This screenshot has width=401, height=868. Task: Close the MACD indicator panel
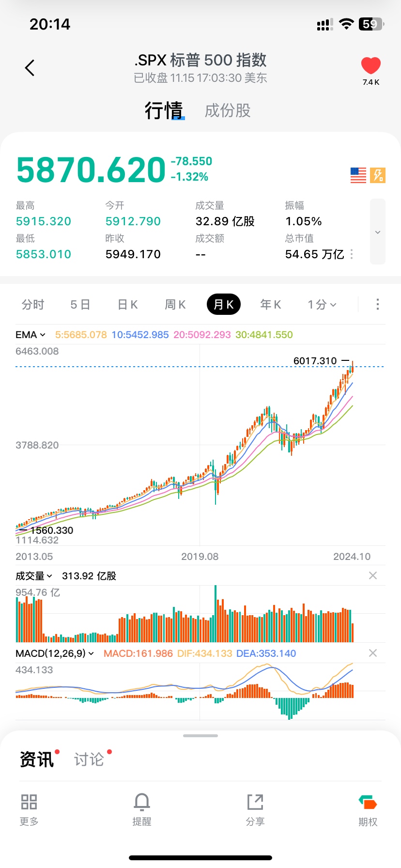(x=372, y=653)
